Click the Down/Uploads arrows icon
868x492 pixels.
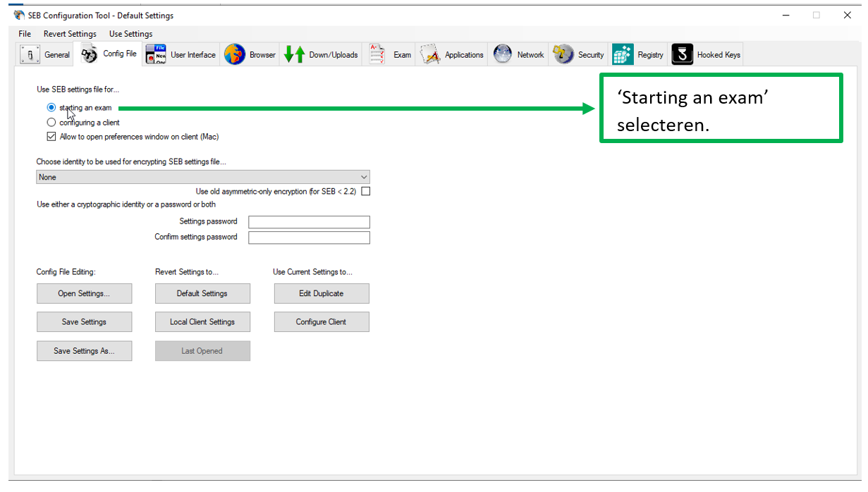(294, 54)
